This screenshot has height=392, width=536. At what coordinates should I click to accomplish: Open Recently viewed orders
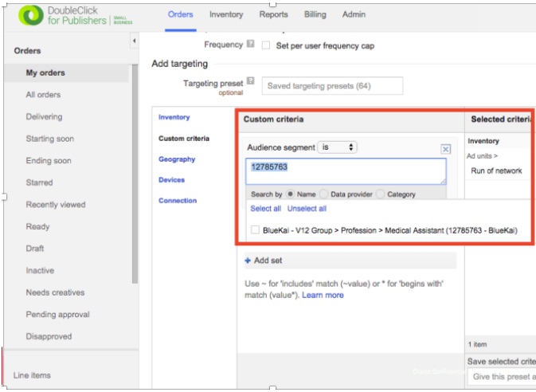(56, 205)
